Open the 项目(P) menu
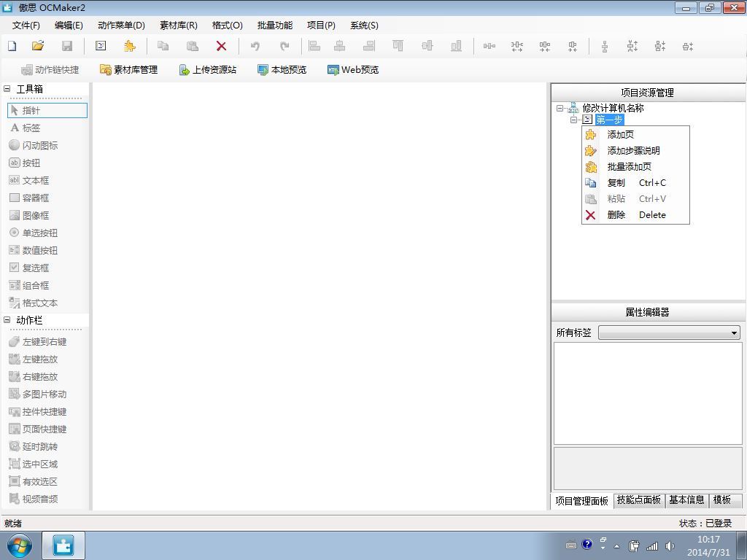The height and width of the screenshot is (560, 747). (321, 26)
